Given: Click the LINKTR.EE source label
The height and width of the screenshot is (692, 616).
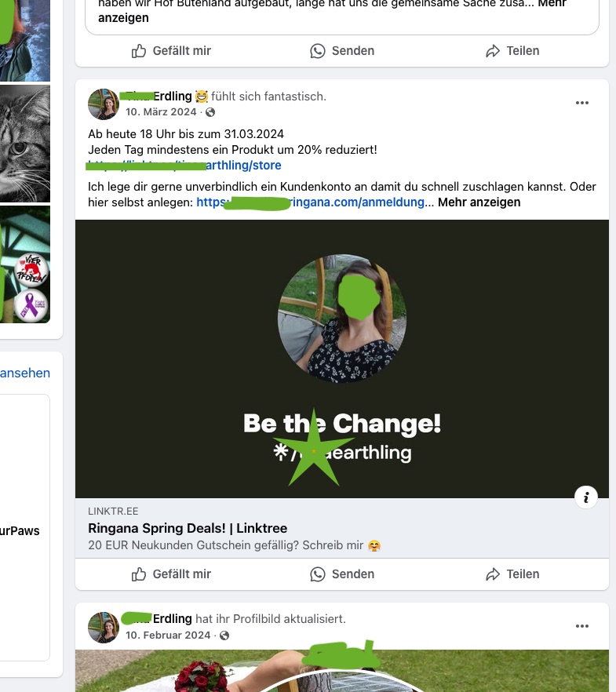Looking at the screenshot, I should (x=113, y=511).
